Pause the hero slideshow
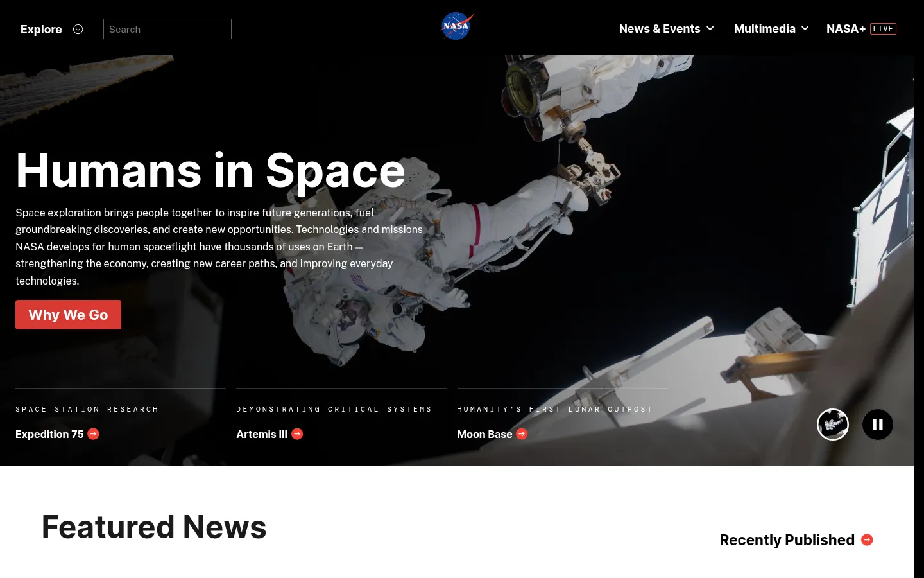924x578 pixels. click(x=878, y=425)
